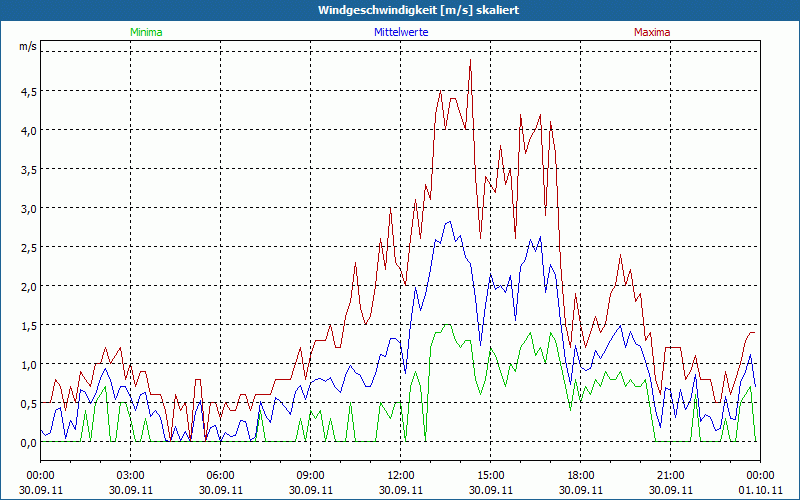This screenshot has width=800, height=500.
Task: Click the blue Mittelwerte legend label
Action: 401,32
